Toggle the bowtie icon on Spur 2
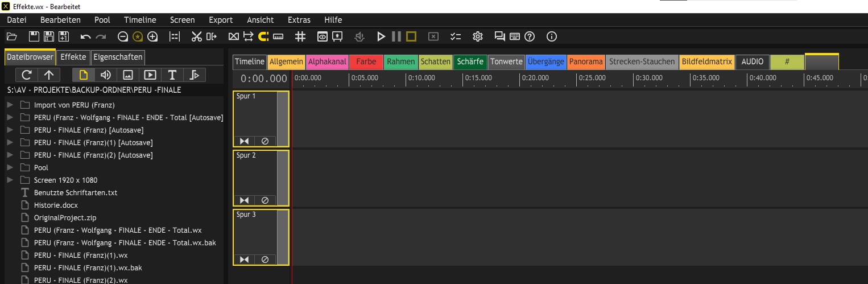 tap(244, 200)
